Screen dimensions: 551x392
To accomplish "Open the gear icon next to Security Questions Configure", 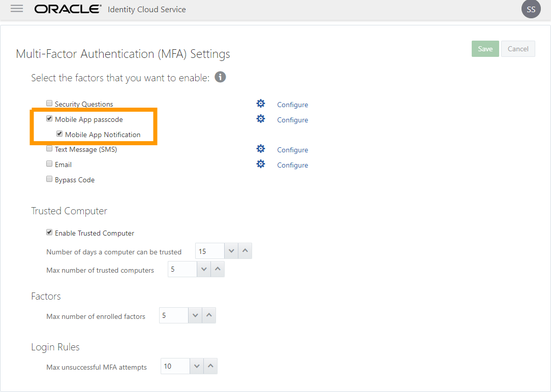I will (x=261, y=103).
